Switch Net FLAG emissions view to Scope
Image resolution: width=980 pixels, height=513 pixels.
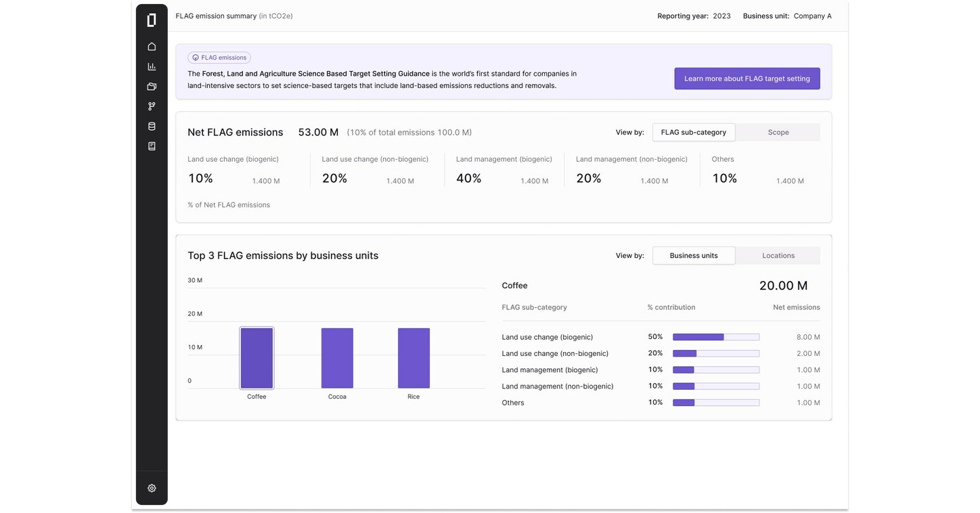click(x=778, y=133)
